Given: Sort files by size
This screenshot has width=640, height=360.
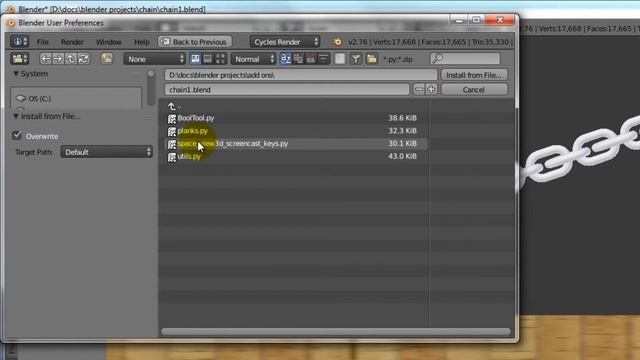Looking at the screenshot, I should pos(323,59).
